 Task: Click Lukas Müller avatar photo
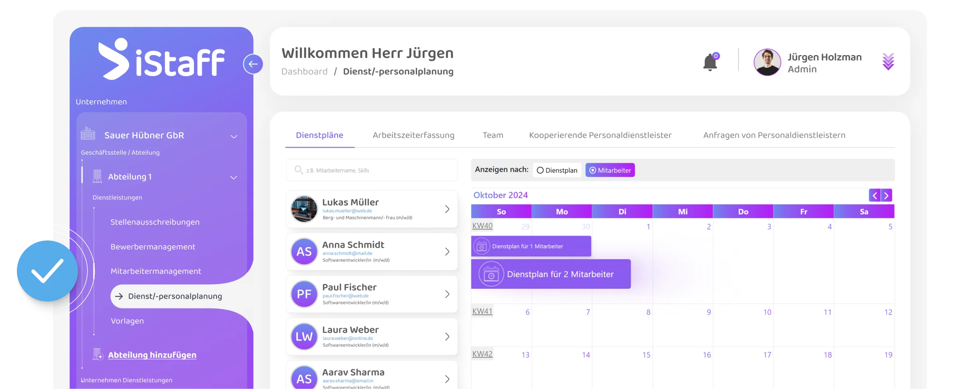[304, 209]
